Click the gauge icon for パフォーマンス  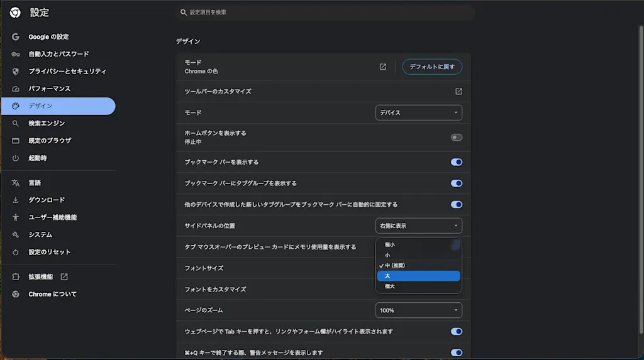coord(16,89)
